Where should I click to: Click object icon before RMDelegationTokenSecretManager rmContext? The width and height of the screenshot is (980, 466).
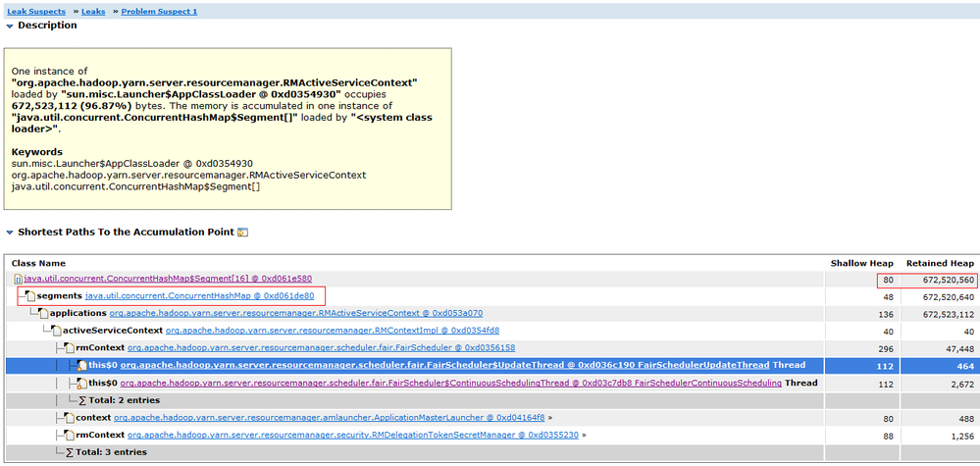[x=68, y=436]
